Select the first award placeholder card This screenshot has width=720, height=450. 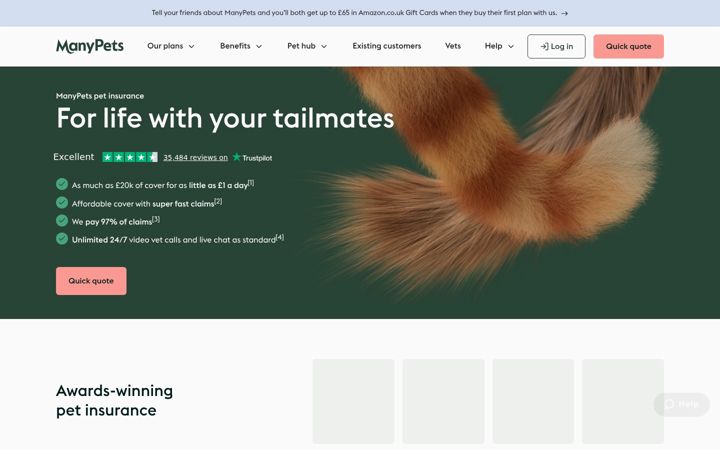click(353, 401)
